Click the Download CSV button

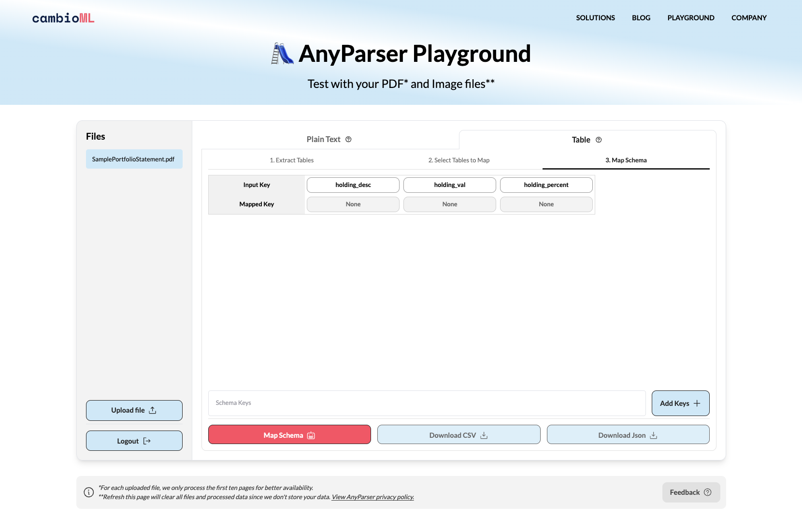coord(459,435)
